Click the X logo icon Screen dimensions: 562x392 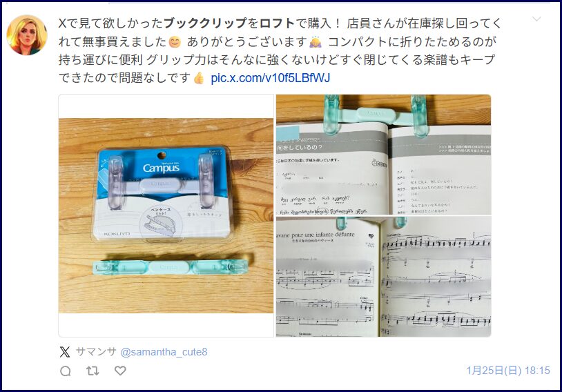coord(65,352)
